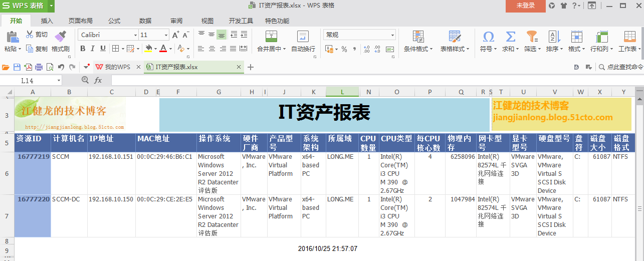The height and width of the screenshot is (261, 644).
Task: Open the 审阅 (Review) ribbon tab
Action: tap(176, 21)
